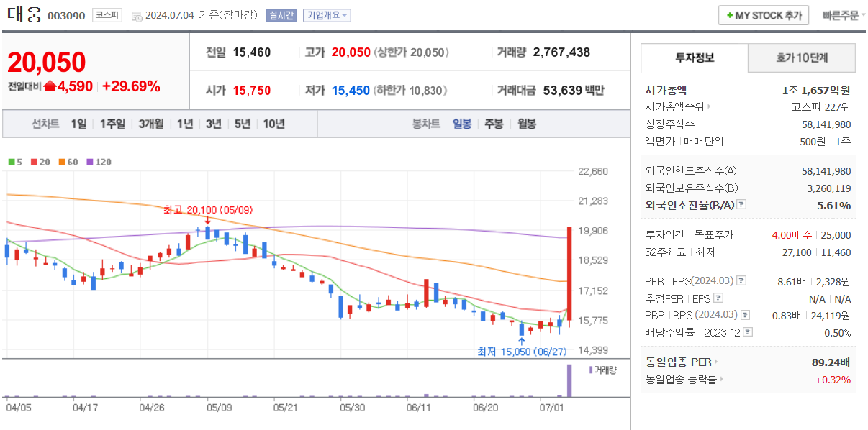Expand the 시가총액순위 arrow link
The height and width of the screenshot is (430, 868).
pyautogui.click(x=708, y=107)
